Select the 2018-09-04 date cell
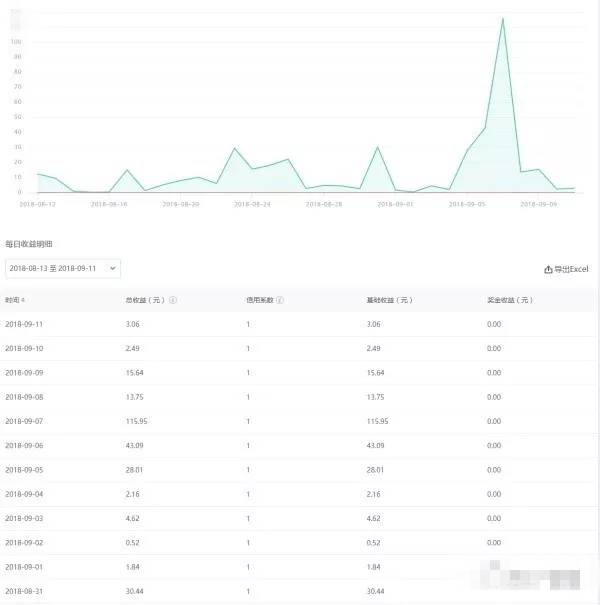 24,494
